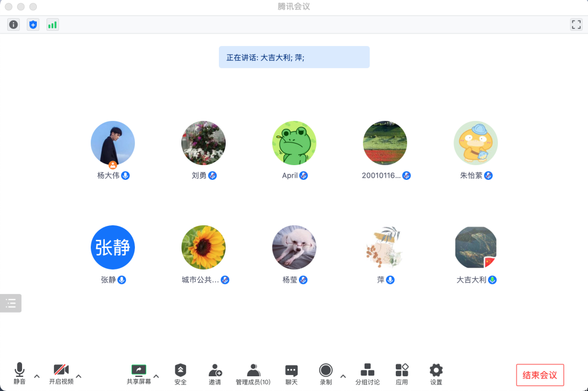The height and width of the screenshot is (391, 588).
Task: Open the meeting info icon
Action: 14,24
